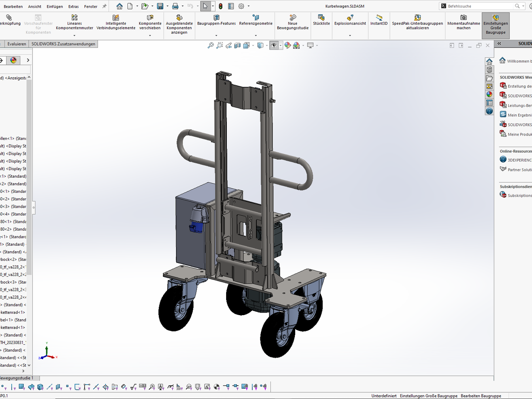Open Hide/Show Items dropdown arrow

[x=281, y=45]
